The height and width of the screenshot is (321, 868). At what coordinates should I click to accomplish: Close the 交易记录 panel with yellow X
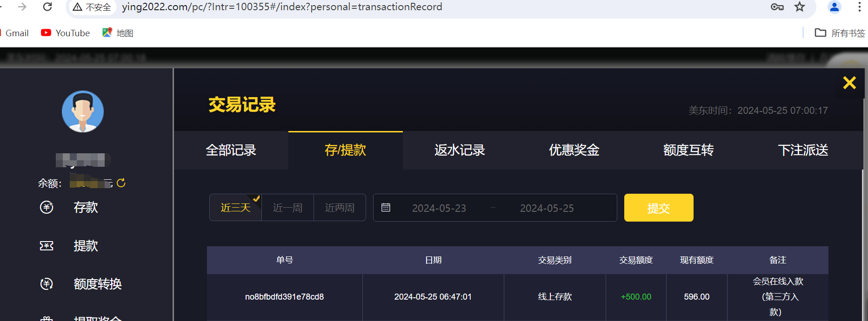[x=849, y=83]
